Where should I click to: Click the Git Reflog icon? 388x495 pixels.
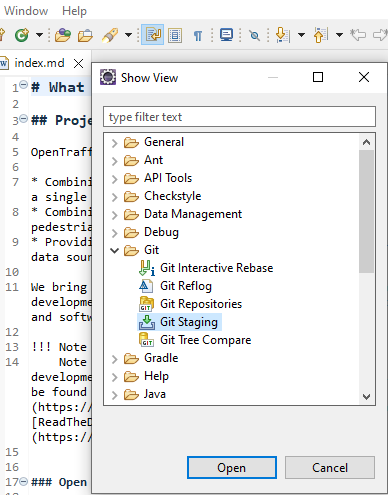[x=146, y=286]
